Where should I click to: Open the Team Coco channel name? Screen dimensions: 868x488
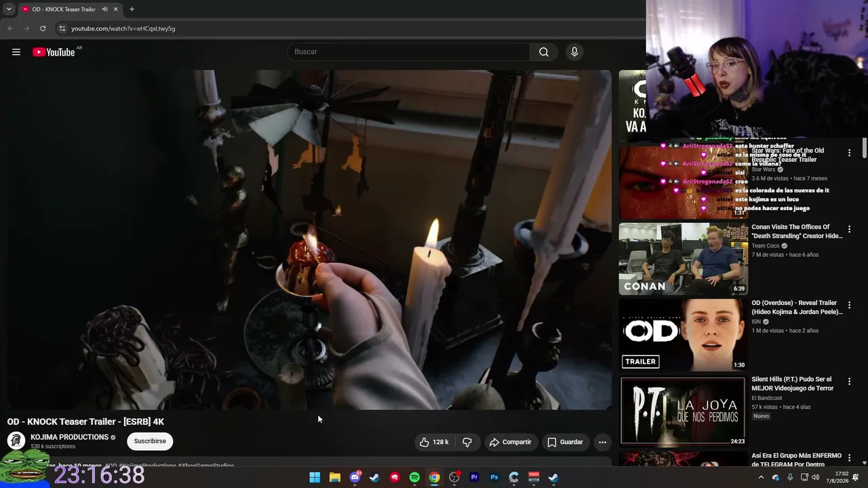(766, 245)
